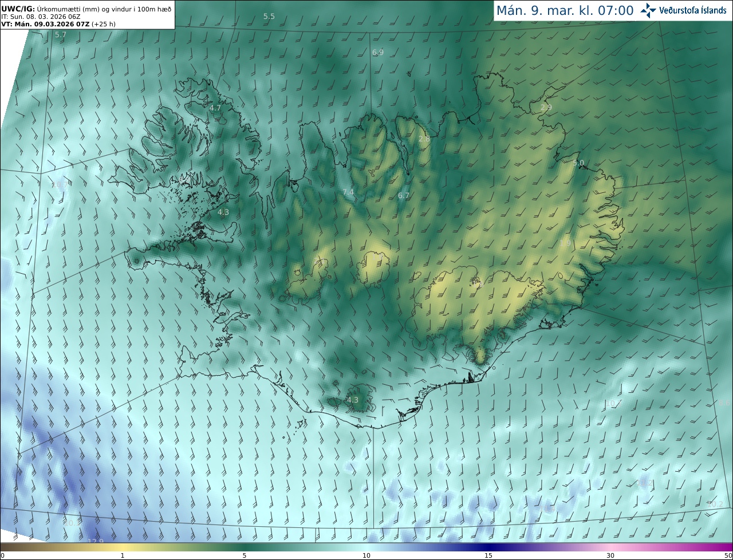The height and width of the screenshot is (560, 733).
Task: Click the Veðurstofa Íslands name text
Action: [x=693, y=10]
